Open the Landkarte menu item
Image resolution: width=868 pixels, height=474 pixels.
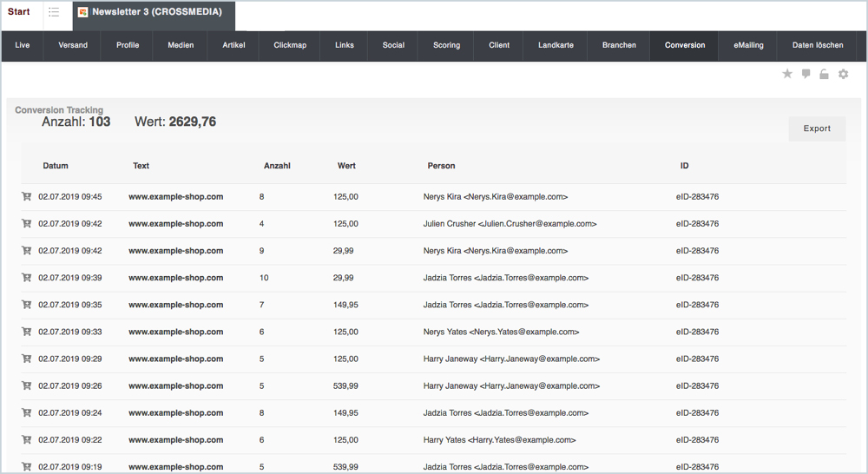click(556, 45)
